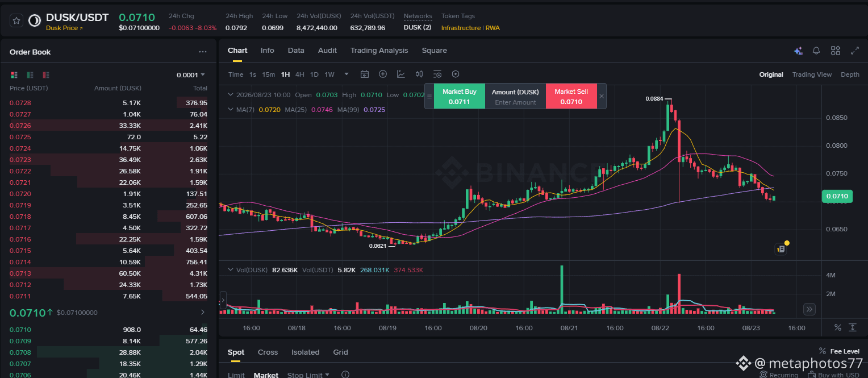Expand chart side panel handle on left
The image size is (868, 378).
point(223,300)
